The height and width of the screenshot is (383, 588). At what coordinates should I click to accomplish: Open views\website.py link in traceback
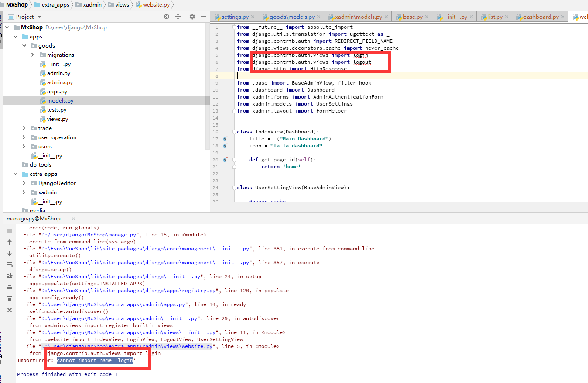[127, 346]
